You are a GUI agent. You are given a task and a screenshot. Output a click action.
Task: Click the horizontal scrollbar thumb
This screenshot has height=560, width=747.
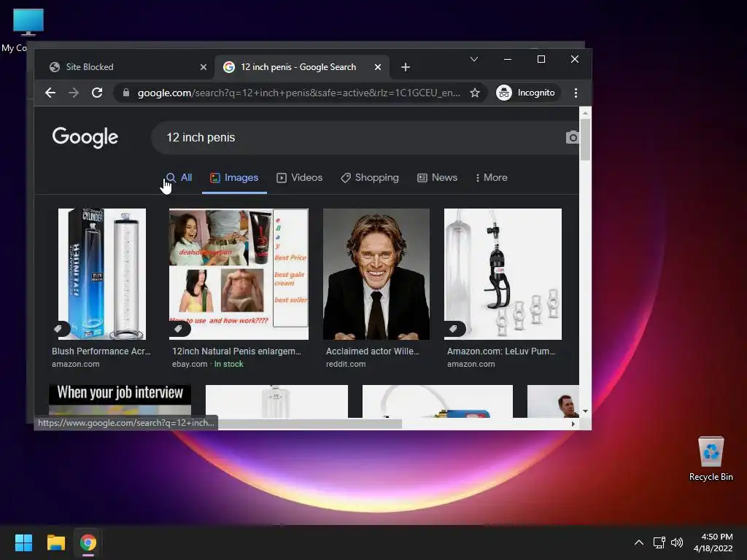pyautogui.click(x=309, y=424)
